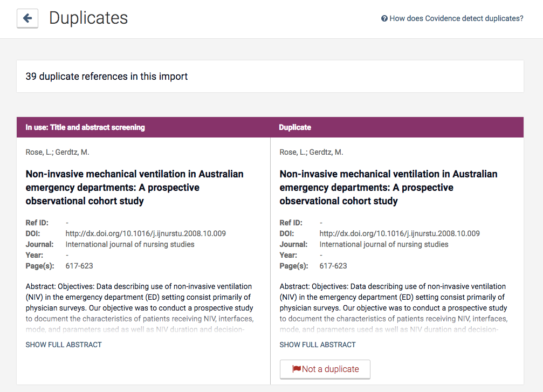Expand full abstract in the in-use reference

pos(64,345)
